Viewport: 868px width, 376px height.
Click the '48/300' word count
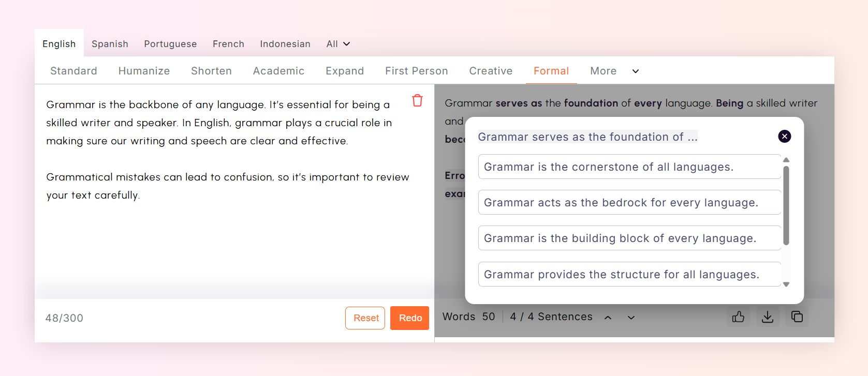(64, 318)
